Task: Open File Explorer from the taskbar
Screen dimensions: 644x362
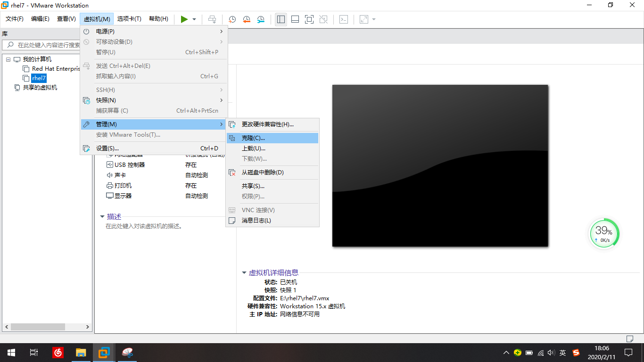Action: pos(81,353)
